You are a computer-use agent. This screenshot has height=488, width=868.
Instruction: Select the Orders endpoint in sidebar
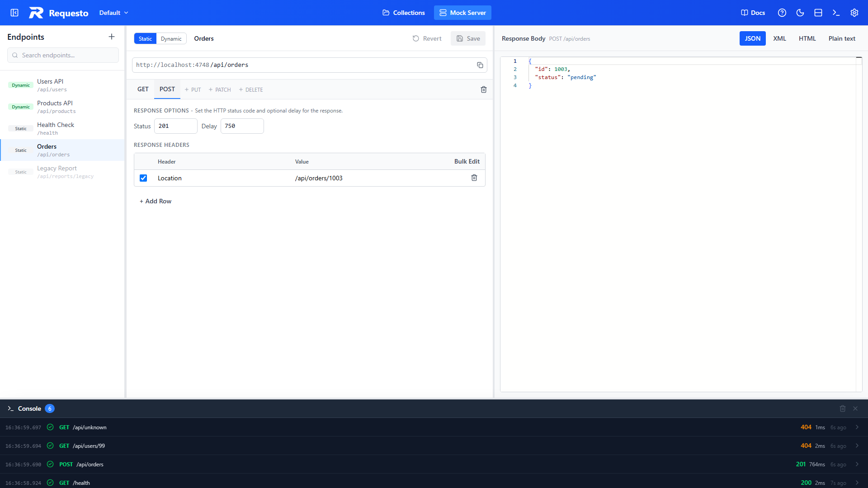click(62, 150)
